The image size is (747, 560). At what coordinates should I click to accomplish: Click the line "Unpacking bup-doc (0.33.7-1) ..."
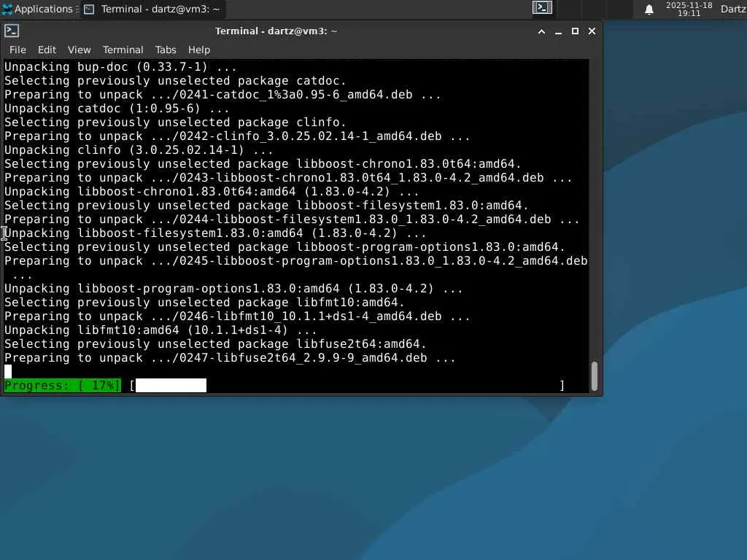tap(120, 66)
